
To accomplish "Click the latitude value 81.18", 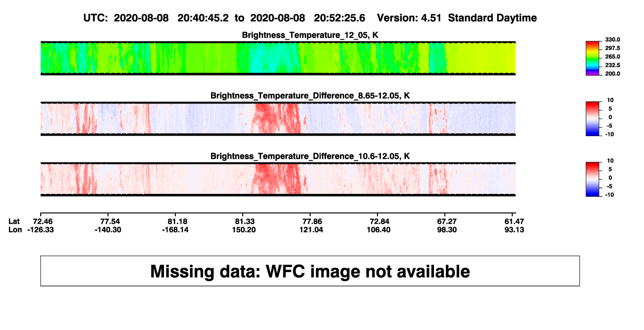I will click(177, 221).
